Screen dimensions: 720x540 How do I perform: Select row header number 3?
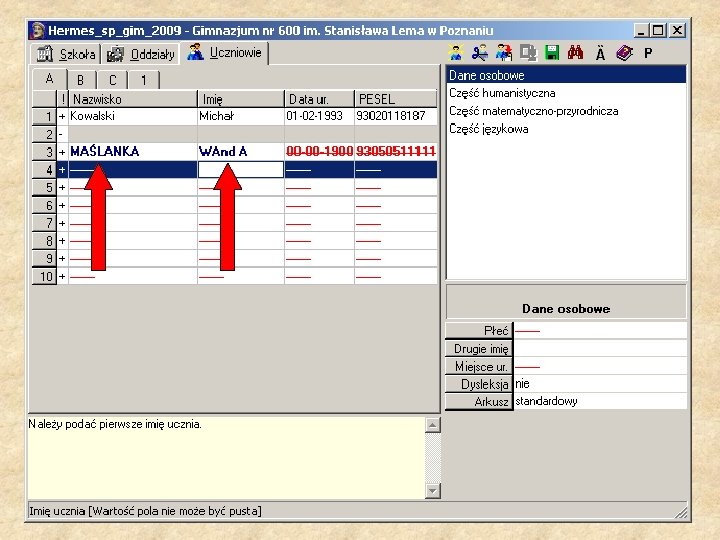45,152
